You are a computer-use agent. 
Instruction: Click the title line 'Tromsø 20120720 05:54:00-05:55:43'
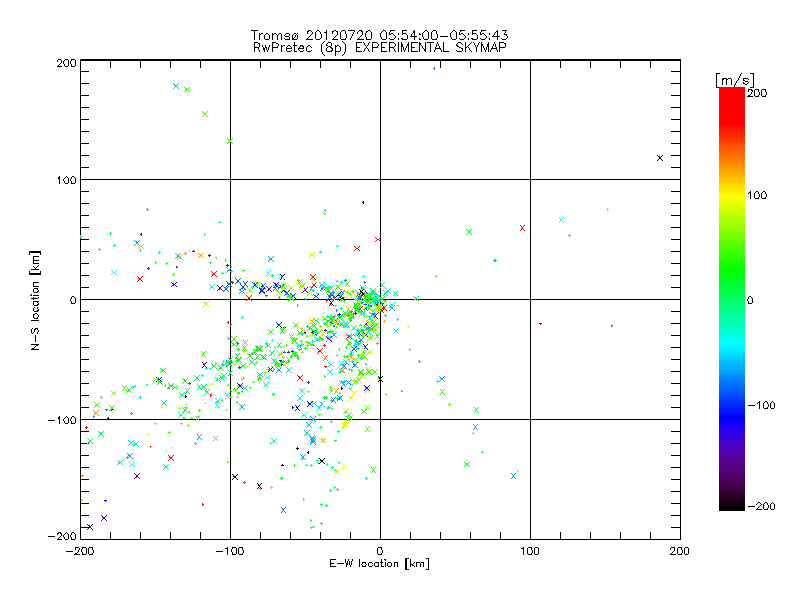click(x=379, y=35)
